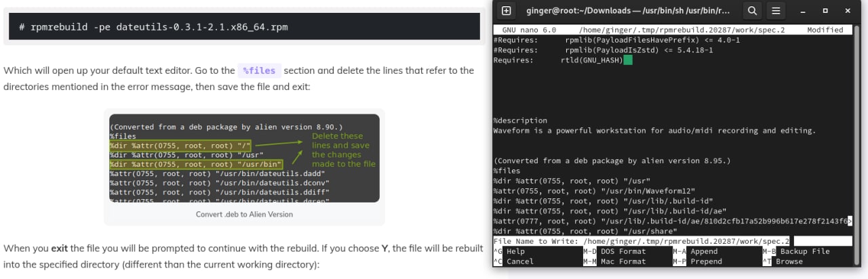Click the terminal search icon
The image size is (868, 279).
tap(752, 11)
